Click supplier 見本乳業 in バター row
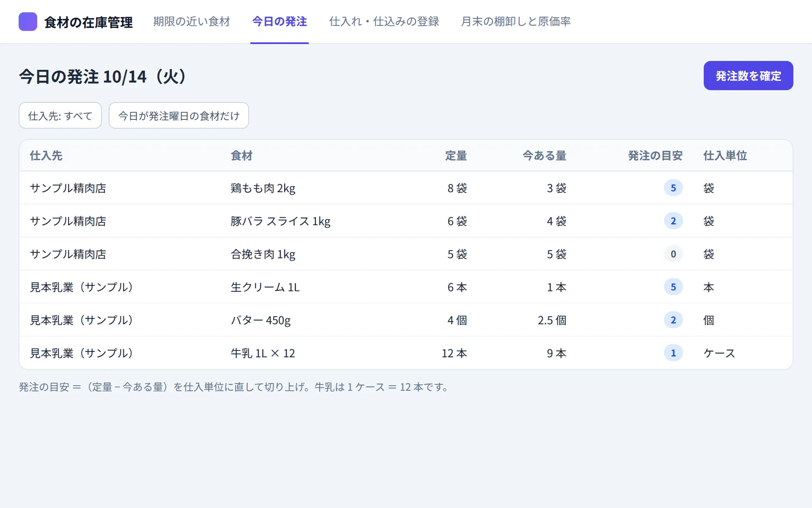The image size is (812, 508). (x=82, y=320)
